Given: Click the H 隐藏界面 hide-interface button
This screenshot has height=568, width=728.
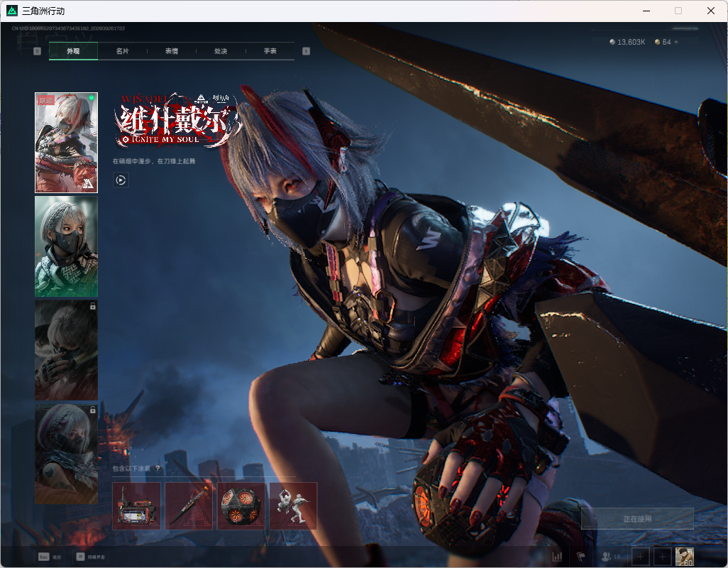Looking at the screenshot, I should [x=91, y=557].
